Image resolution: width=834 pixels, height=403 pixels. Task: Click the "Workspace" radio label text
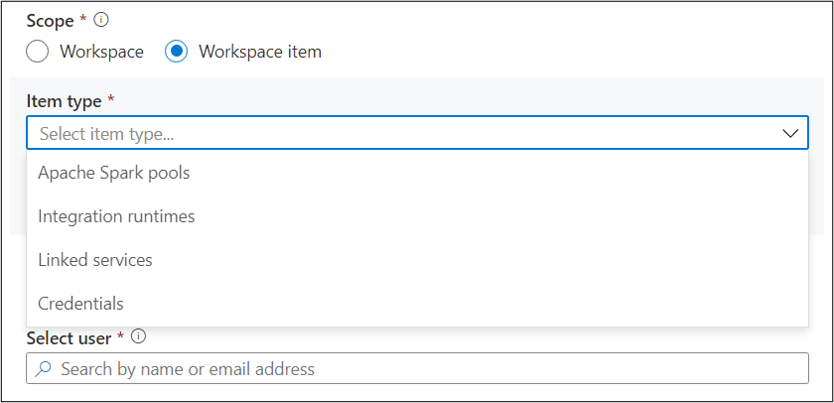[101, 51]
